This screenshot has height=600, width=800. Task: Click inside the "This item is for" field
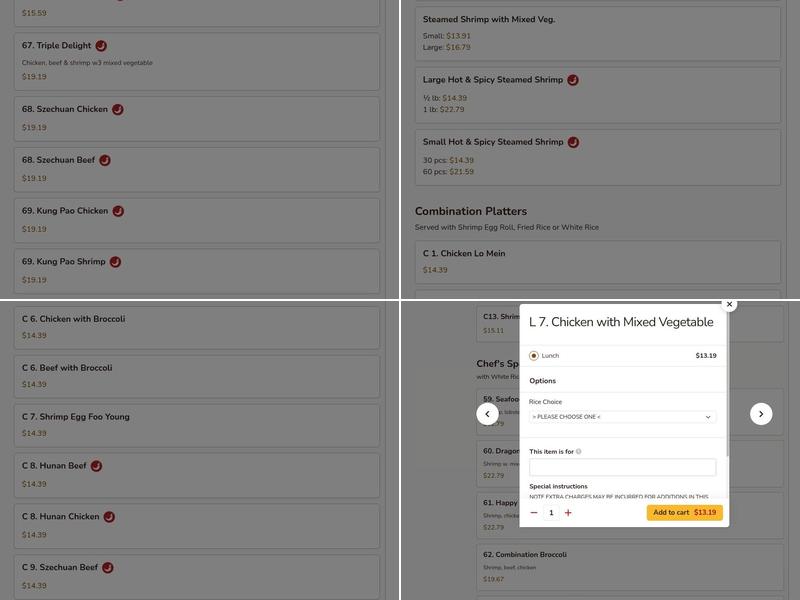point(622,468)
